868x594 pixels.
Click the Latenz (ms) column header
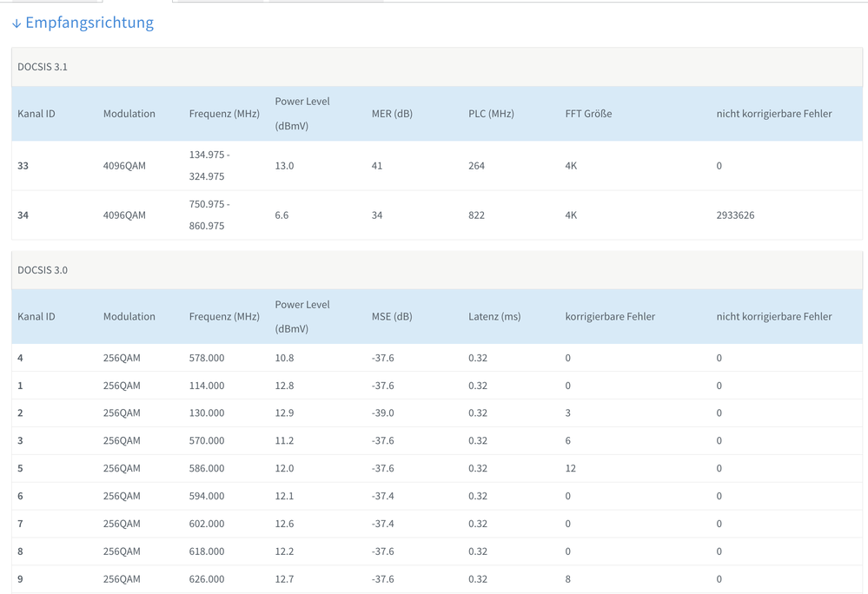494,316
